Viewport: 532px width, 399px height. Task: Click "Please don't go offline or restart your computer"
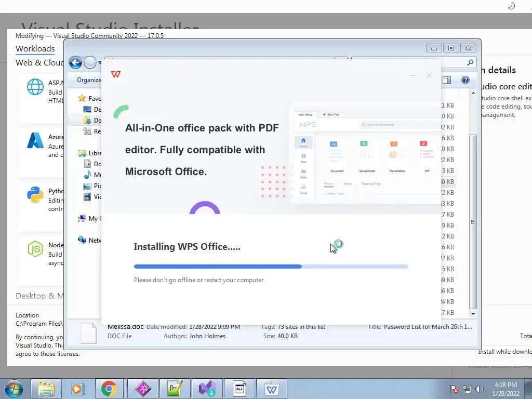[198, 280]
